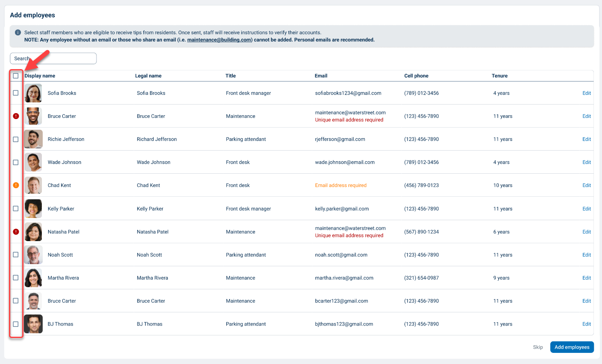Check the box for Sofia Brooks
The width and height of the screenshot is (602, 364).
point(16,93)
